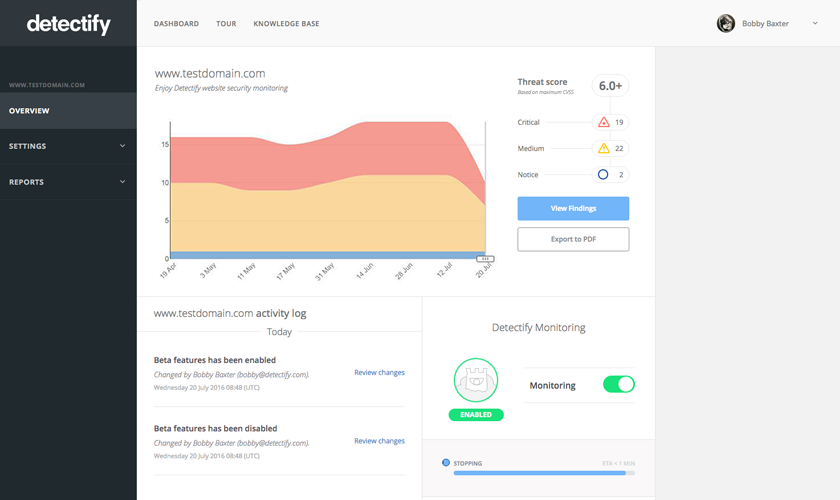Open the user menu dropdown arrow
This screenshot has width=840, height=500.
click(x=815, y=24)
